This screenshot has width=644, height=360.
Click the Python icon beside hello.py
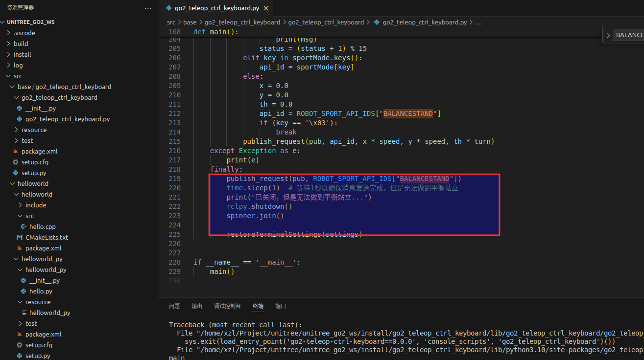click(x=24, y=291)
